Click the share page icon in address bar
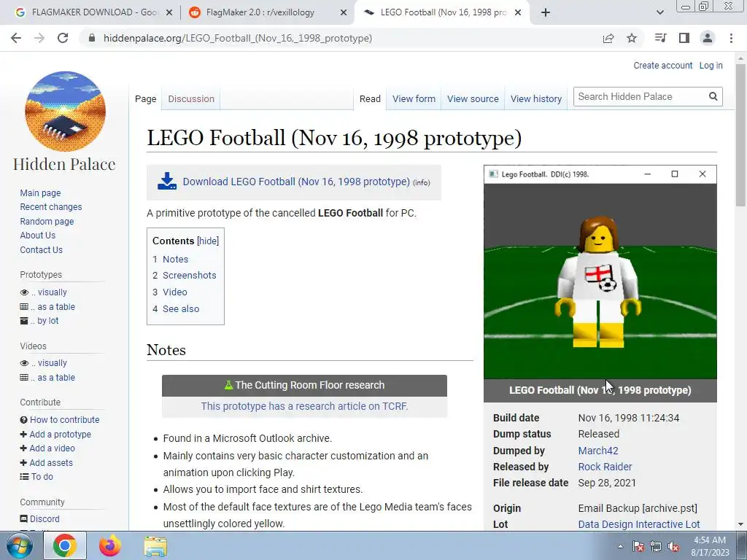Screen dimensions: 747x560 pos(608,38)
